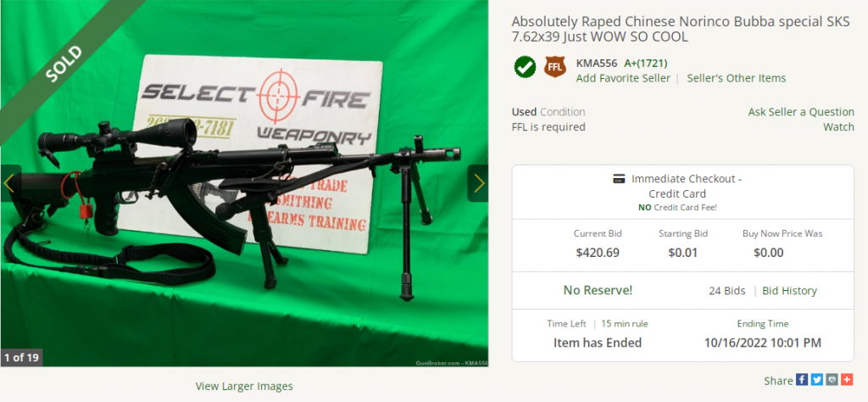Image resolution: width=868 pixels, height=402 pixels.
Task: Click the green verified checkmark badge
Action: [x=524, y=67]
